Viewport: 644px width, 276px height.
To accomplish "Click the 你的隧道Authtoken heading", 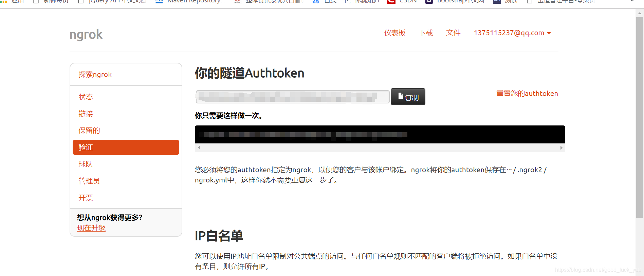I will pyautogui.click(x=250, y=73).
